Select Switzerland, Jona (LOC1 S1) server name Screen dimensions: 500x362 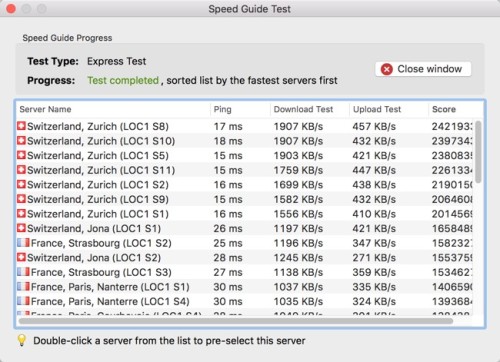tap(94, 229)
